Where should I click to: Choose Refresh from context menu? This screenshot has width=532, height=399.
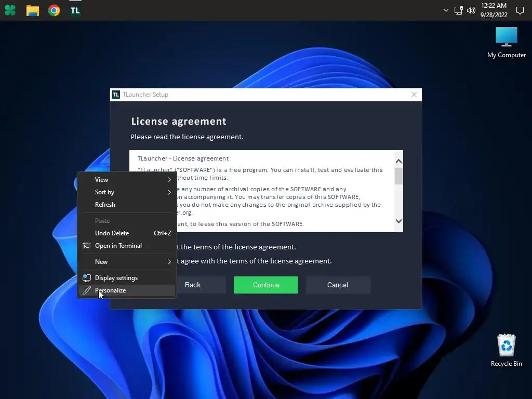click(127, 205)
